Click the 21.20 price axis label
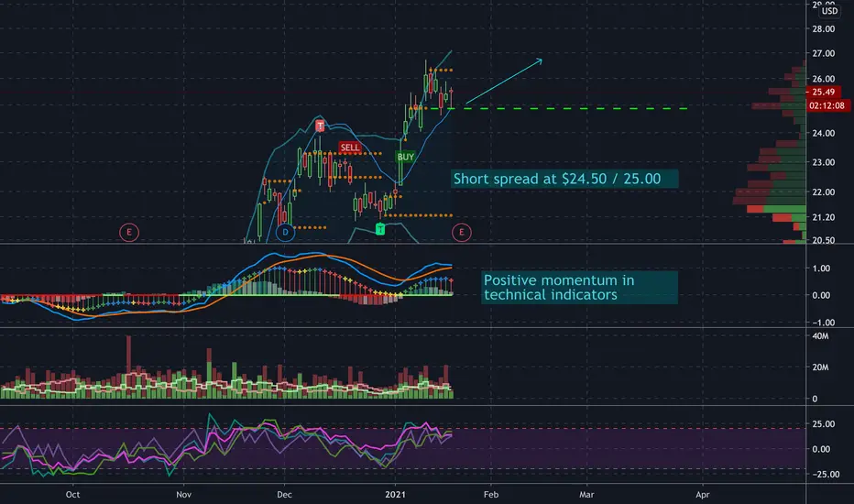 [823, 217]
